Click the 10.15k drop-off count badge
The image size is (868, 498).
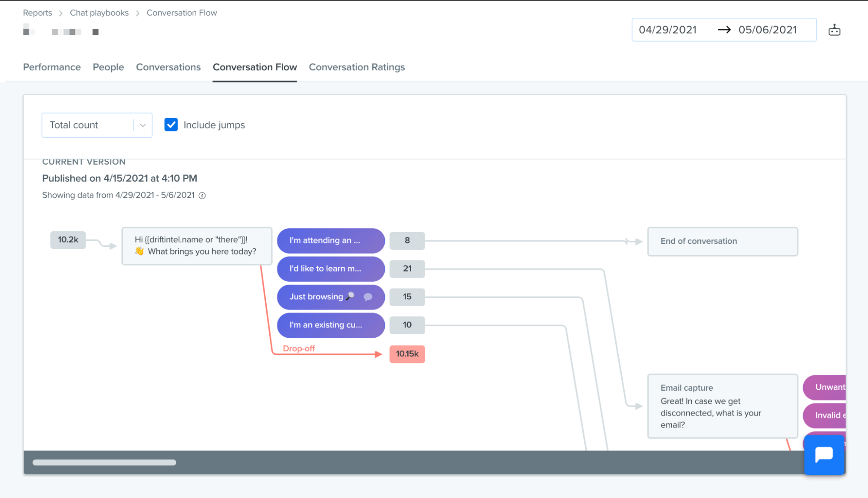(x=407, y=354)
